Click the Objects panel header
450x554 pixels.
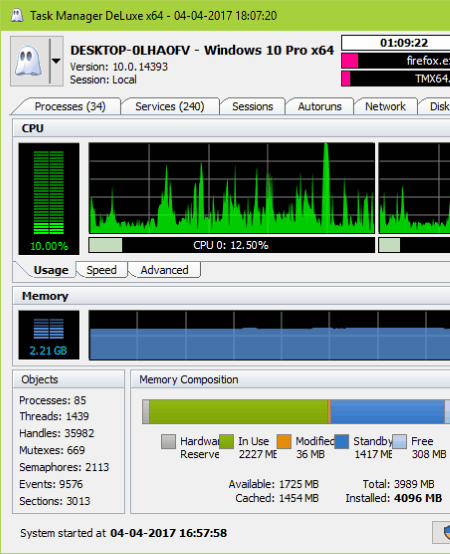[69, 379]
